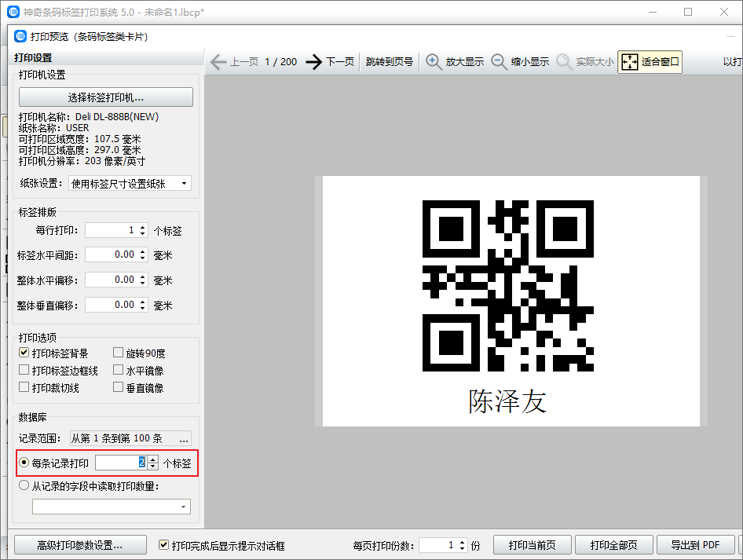Click the previous page arrow icon
The height and width of the screenshot is (560, 743).
point(218,61)
